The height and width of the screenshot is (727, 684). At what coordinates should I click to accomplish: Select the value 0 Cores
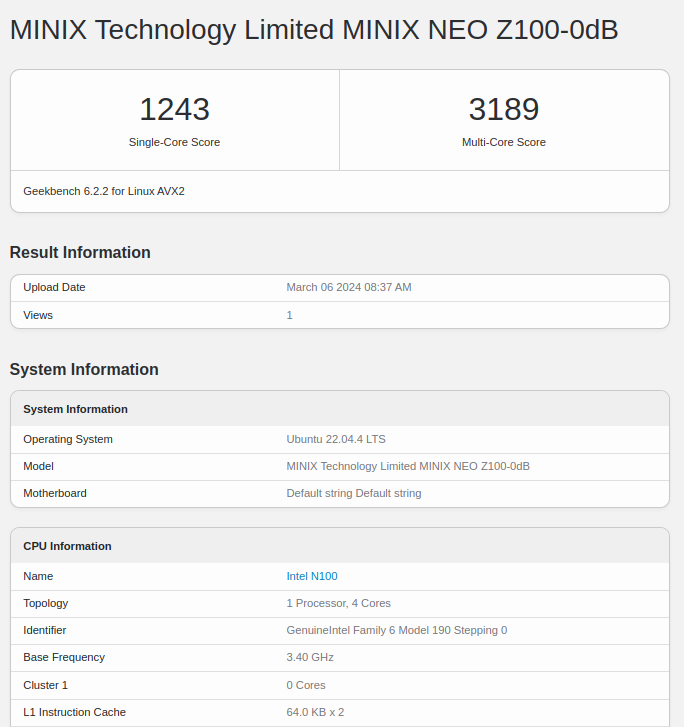[306, 685]
